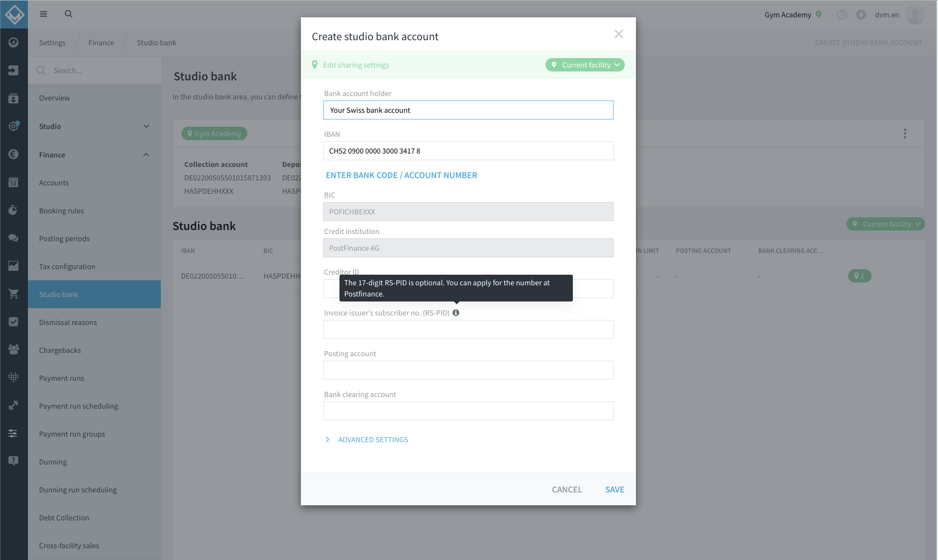Select the check-in icon in the sidebar
The height and width of the screenshot is (560, 938).
13,70
